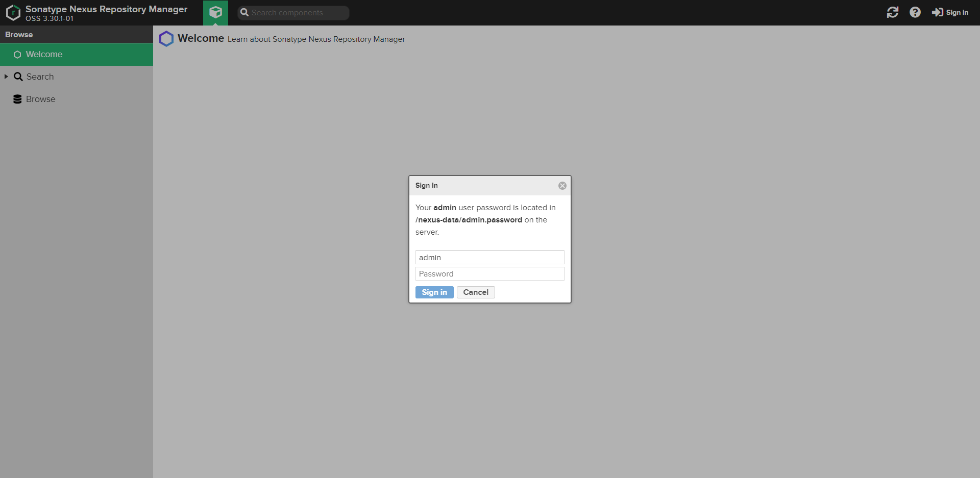980x478 pixels.
Task: Click the Welcome page heading text
Action: 201,38
